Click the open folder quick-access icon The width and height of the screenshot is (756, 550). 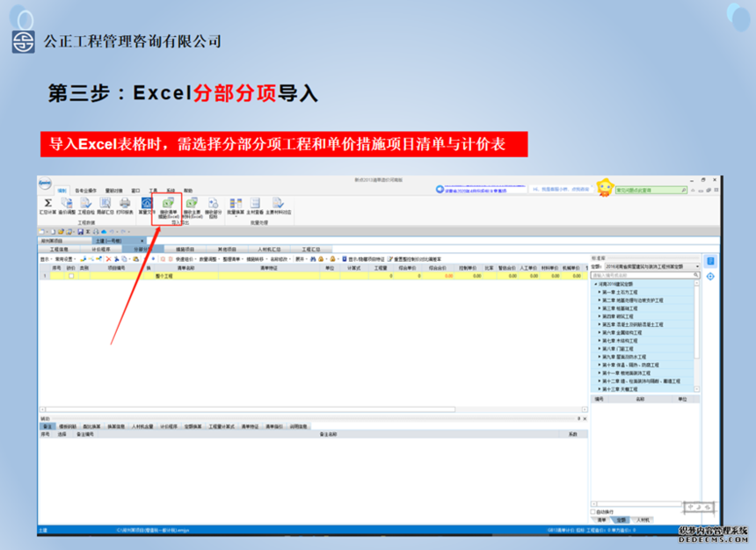(61, 232)
